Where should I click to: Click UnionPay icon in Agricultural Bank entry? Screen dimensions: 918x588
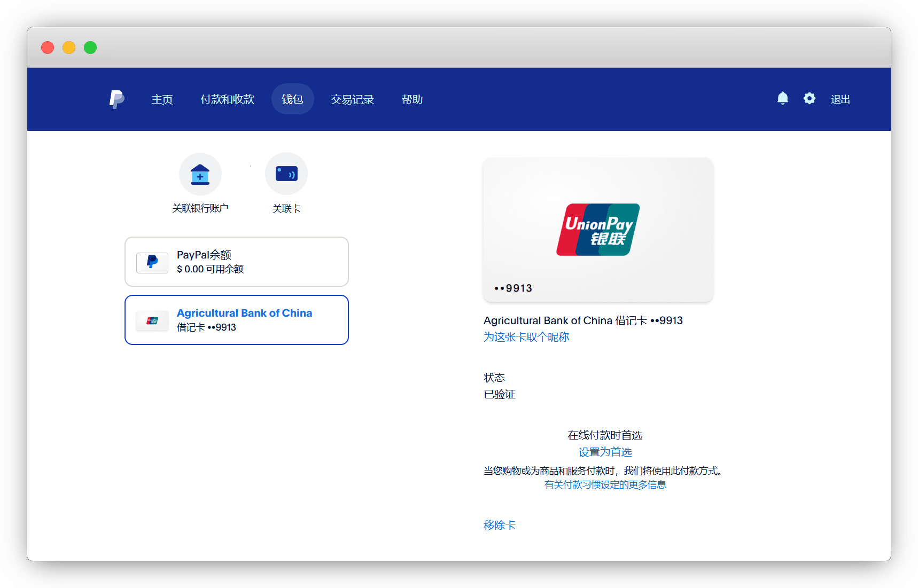point(152,320)
